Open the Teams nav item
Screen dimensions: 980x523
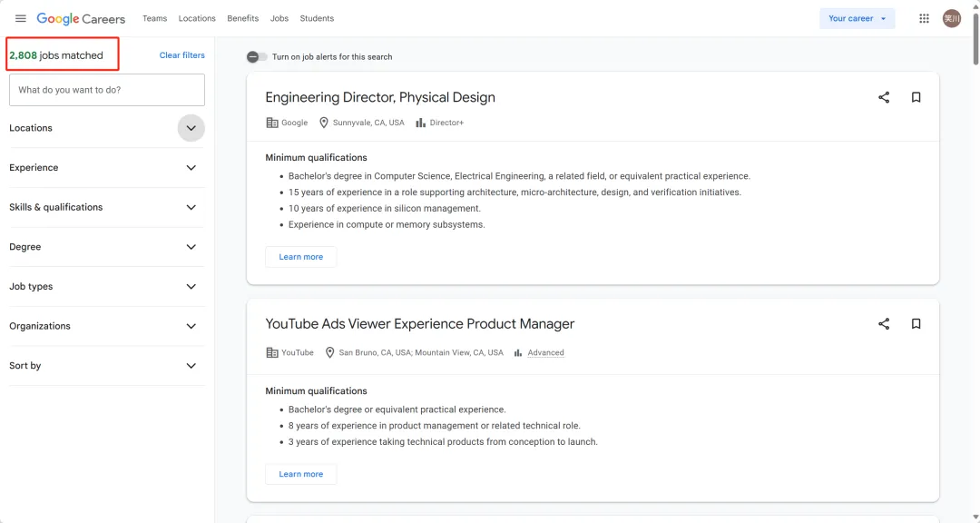coord(154,19)
